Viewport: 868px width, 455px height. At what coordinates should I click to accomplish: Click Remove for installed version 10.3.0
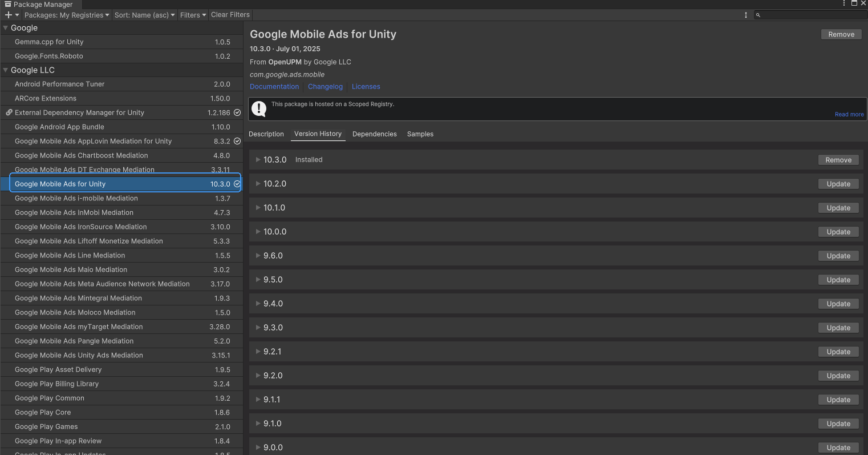click(x=838, y=160)
